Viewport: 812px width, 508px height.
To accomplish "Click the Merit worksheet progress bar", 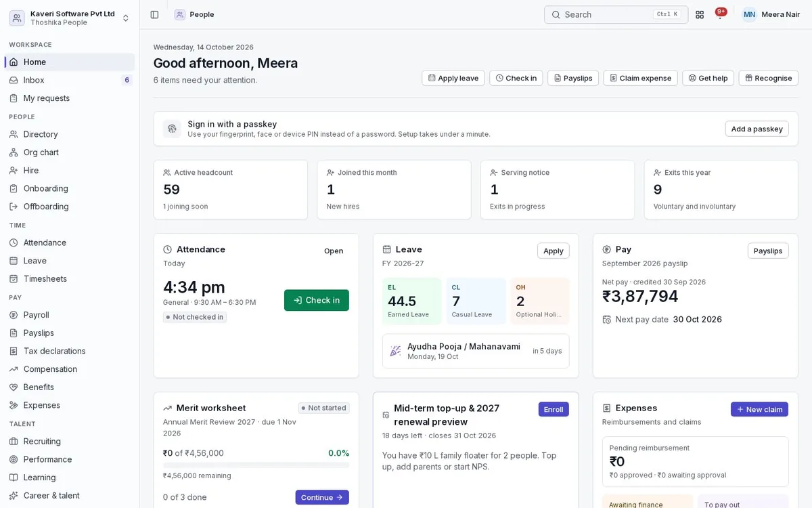I will (256, 465).
